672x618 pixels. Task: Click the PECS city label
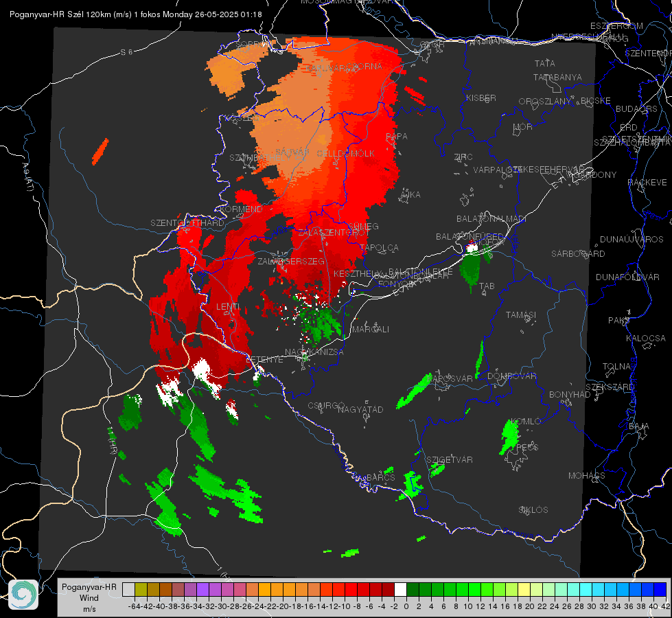527,447
